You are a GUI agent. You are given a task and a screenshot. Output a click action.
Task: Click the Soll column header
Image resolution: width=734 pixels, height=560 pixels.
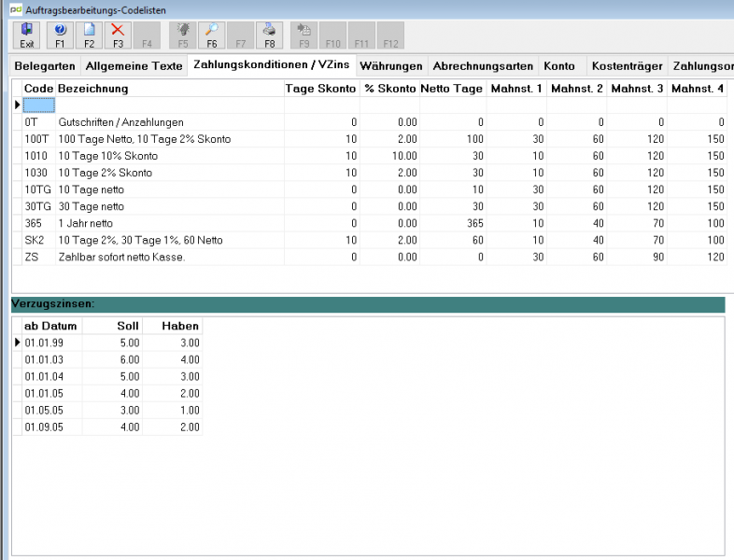(x=112, y=326)
